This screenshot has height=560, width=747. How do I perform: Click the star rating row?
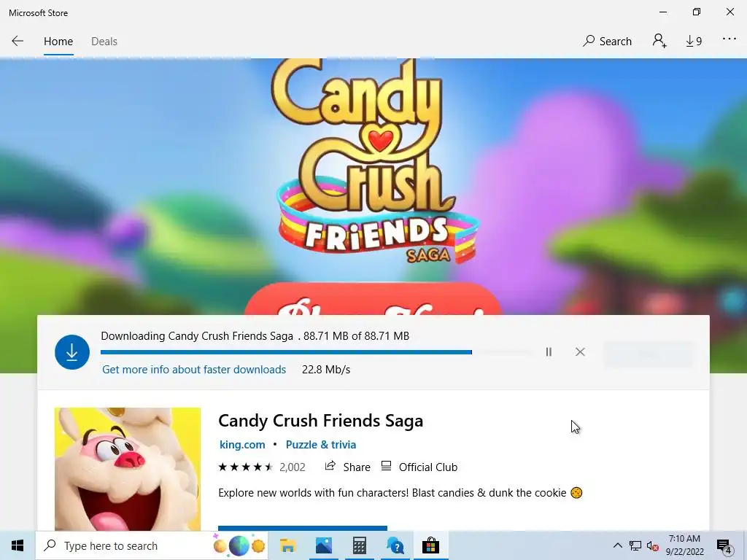click(245, 467)
